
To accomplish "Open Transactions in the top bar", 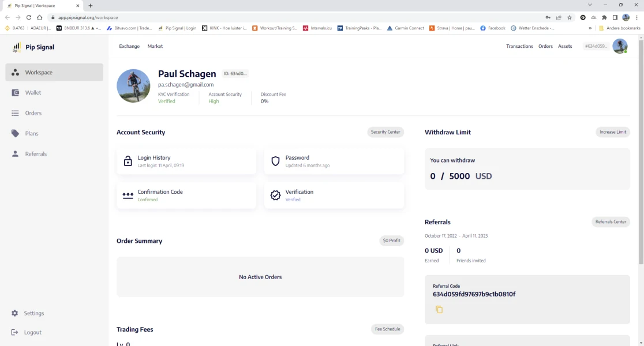I will click(519, 46).
